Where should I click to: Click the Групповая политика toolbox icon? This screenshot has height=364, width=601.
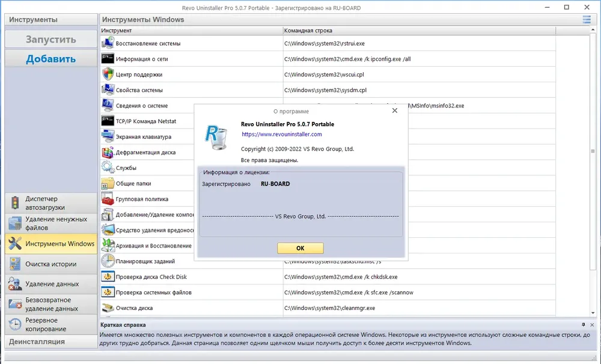(x=108, y=198)
